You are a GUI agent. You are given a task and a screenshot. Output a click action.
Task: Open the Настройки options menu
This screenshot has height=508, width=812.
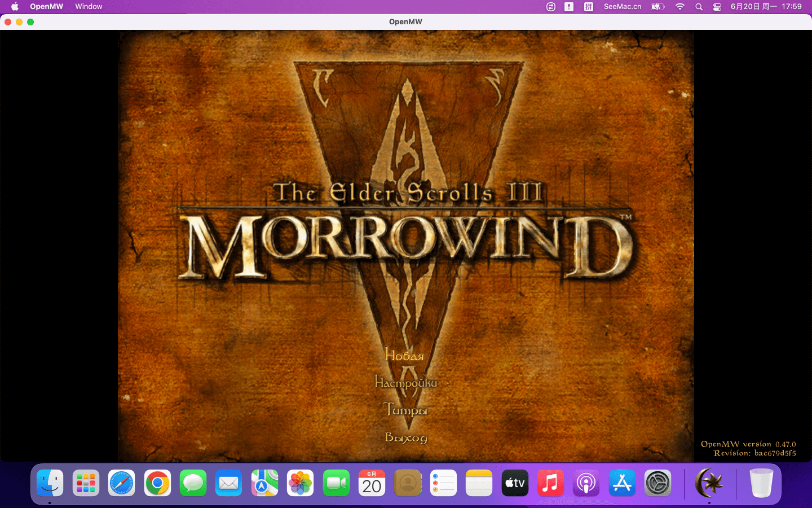(x=405, y=383)
